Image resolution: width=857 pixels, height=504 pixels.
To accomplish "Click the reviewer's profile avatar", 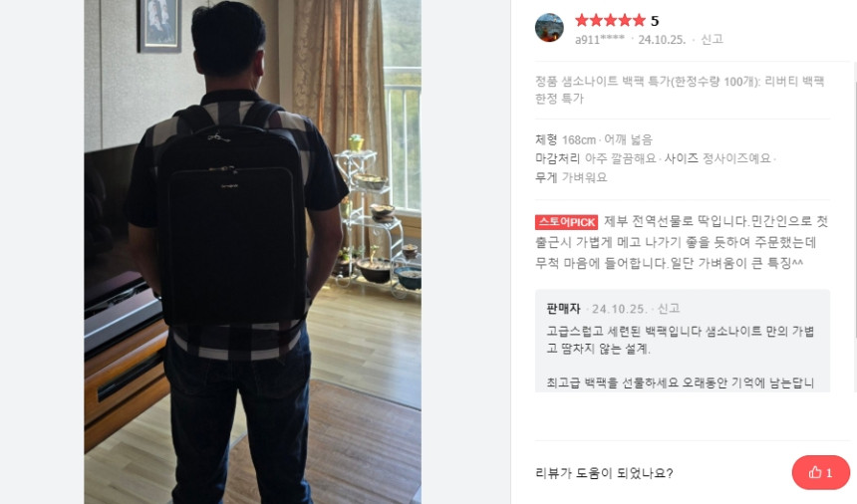I will (x=549, y=27).
